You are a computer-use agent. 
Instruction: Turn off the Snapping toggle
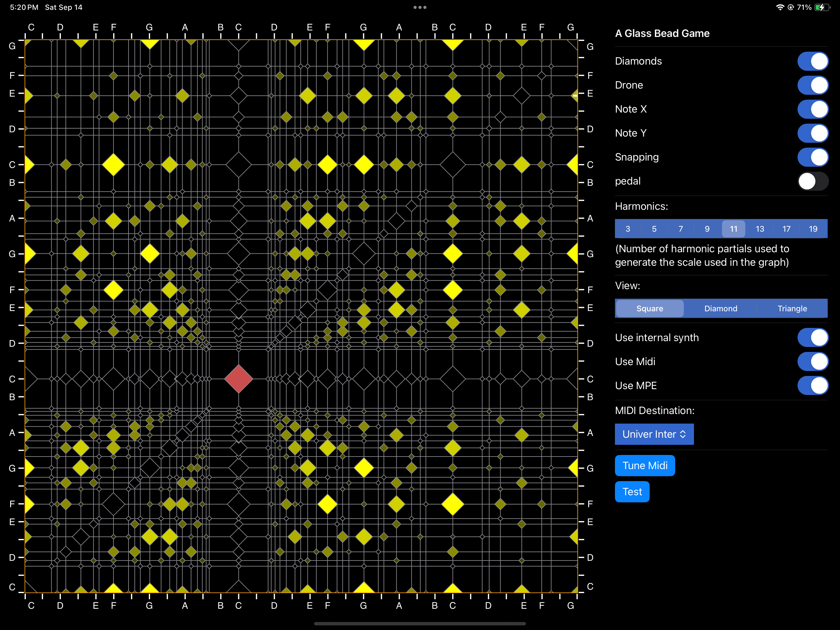[x=813, y=157]
